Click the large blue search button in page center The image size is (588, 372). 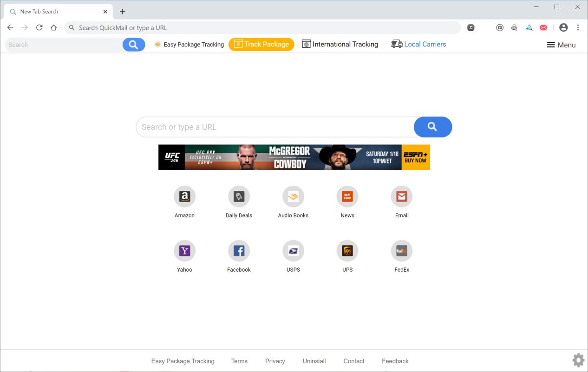point(432,127)
